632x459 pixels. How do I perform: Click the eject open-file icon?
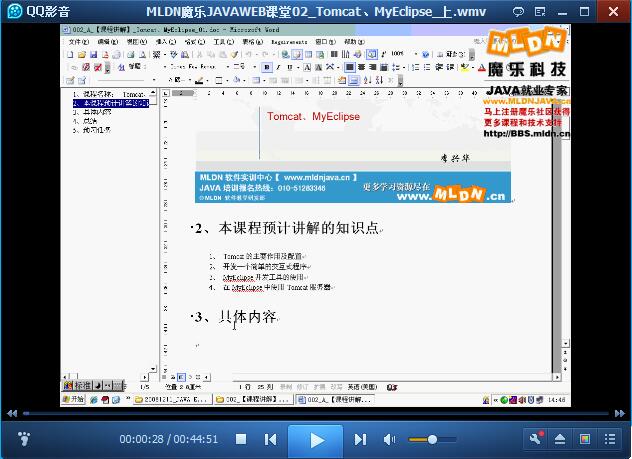tap(560, 439)
